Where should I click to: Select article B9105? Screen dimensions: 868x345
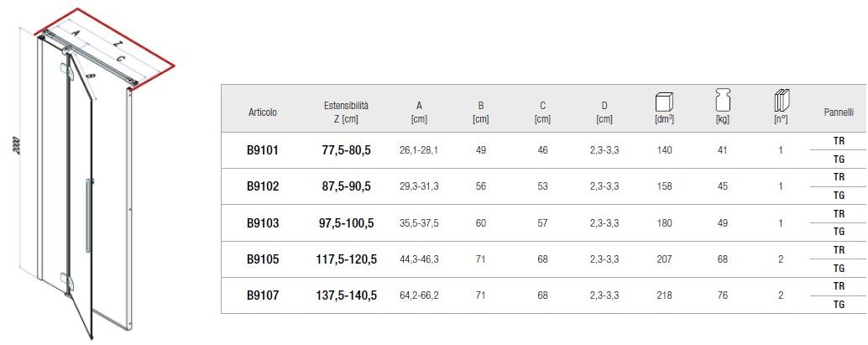point(262,259)
